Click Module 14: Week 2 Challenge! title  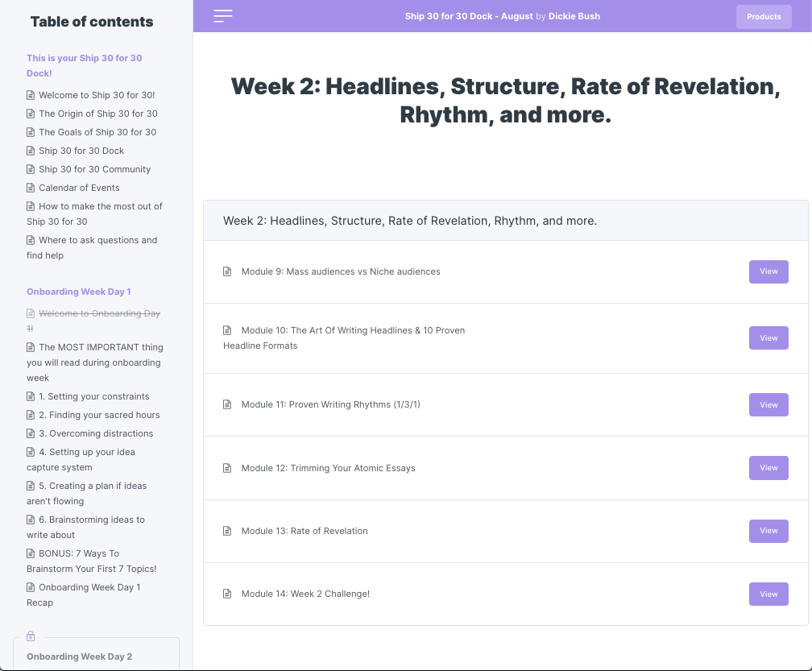[305, 594]
